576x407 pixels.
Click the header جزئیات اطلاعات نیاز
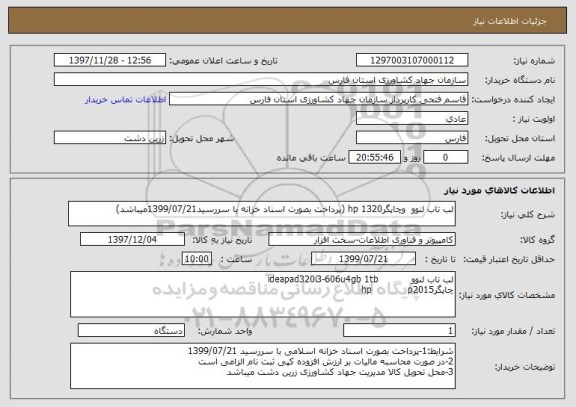pos(510,21)
